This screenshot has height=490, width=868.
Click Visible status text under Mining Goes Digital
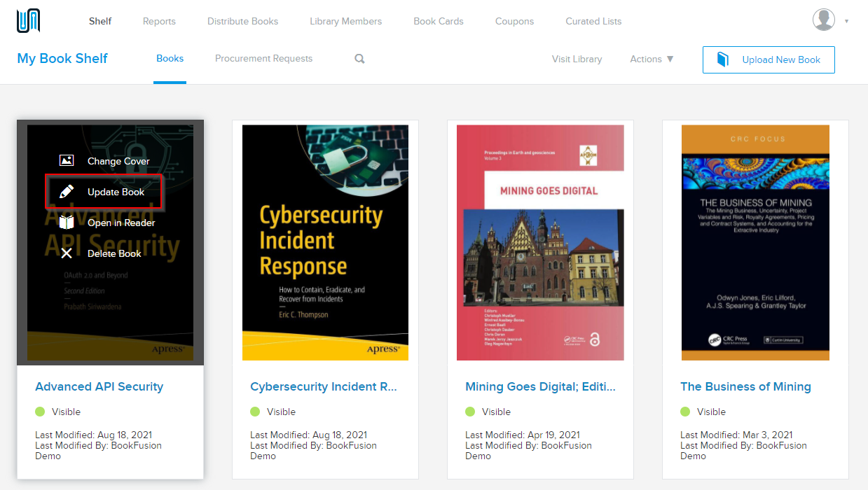click(496, 412)
